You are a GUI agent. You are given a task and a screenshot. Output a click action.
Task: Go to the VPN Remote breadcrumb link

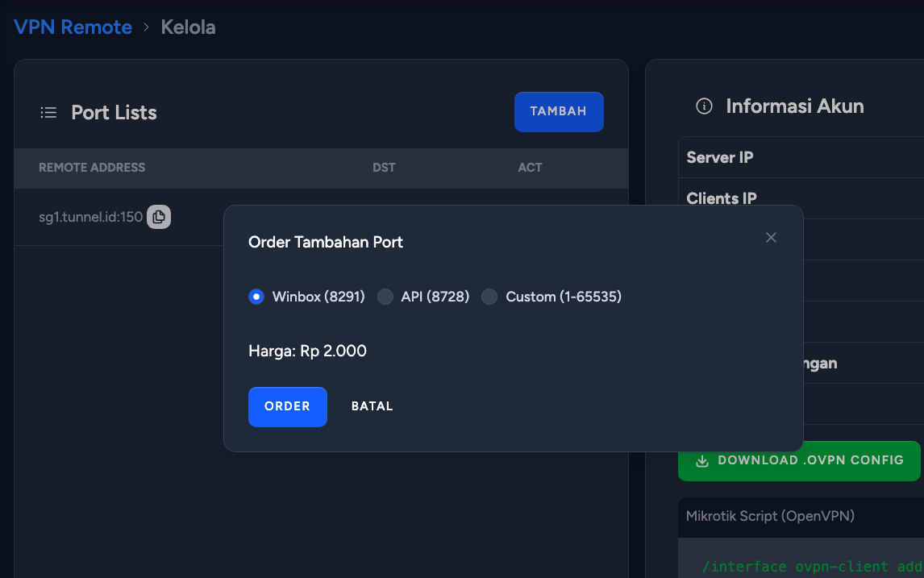(73, 27)
